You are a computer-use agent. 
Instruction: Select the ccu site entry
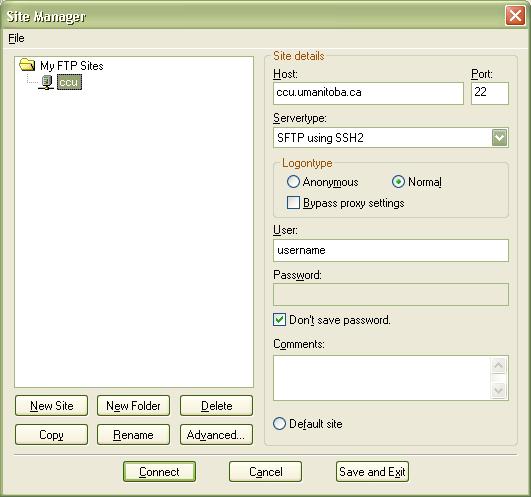coord(69,82)
